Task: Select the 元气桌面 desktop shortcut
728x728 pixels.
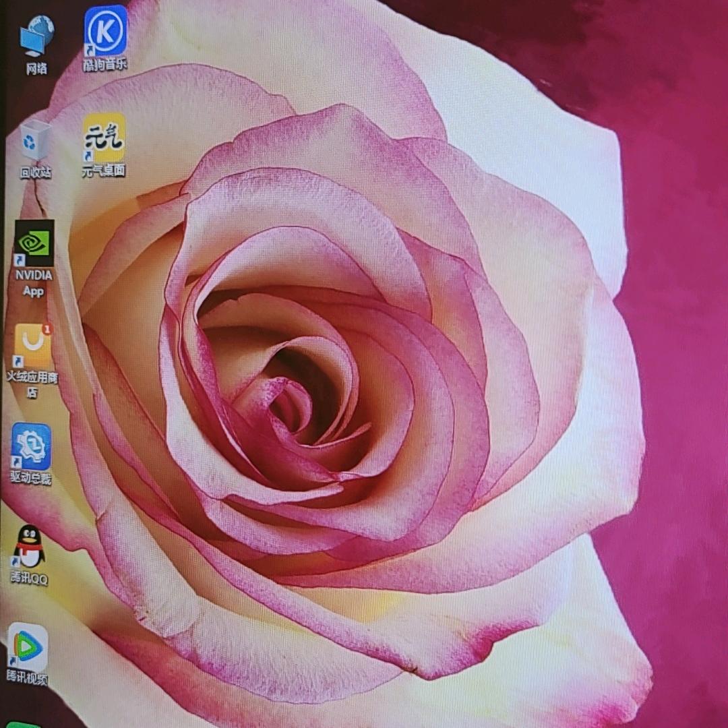Action: [104, 138]
